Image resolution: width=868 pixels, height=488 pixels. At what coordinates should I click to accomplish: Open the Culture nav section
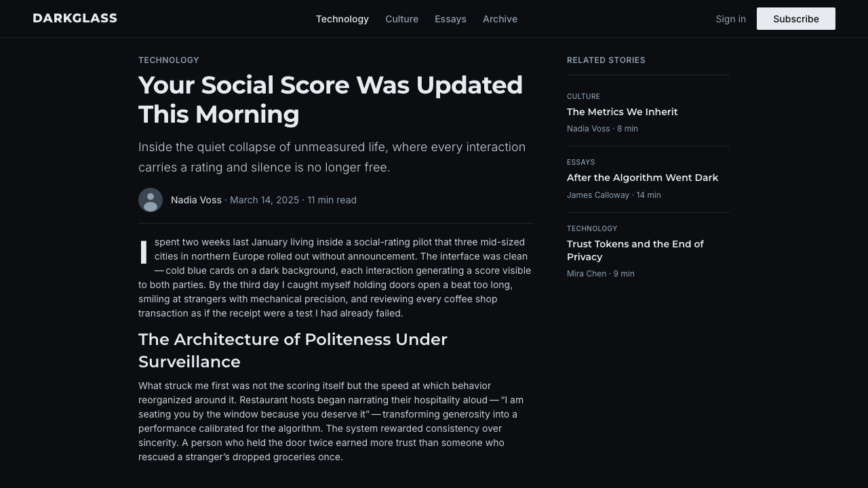tap(401, 19)
